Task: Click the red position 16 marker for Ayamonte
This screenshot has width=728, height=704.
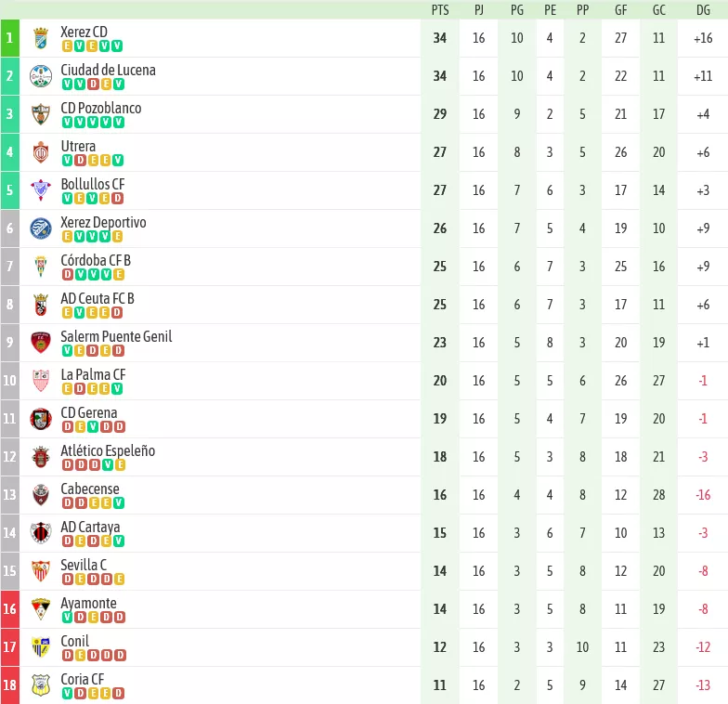Action: point(9,609)
